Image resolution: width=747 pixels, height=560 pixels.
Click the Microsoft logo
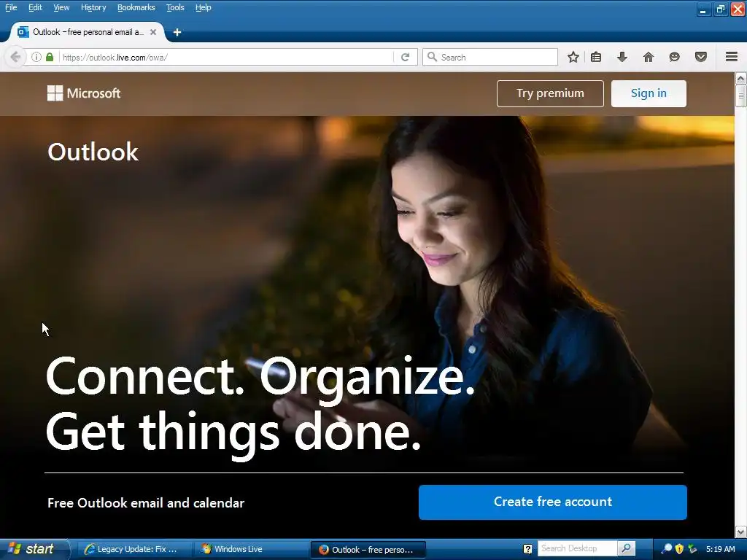click(x=84, y=93)
